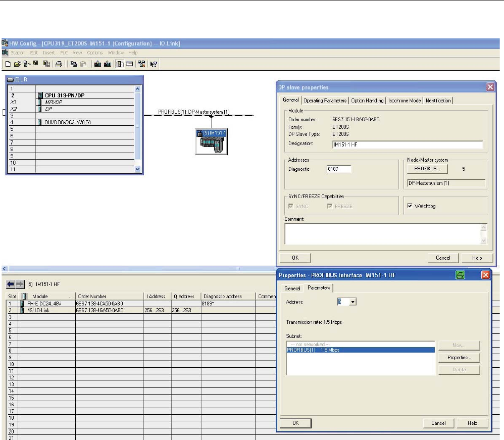Switch to the Operating Parameters tab

(x=325, y=101)
